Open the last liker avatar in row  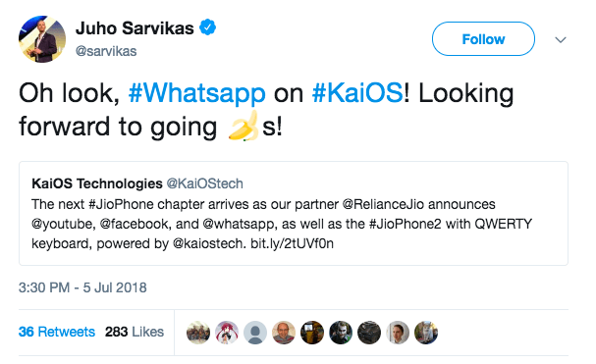(426, 333)
